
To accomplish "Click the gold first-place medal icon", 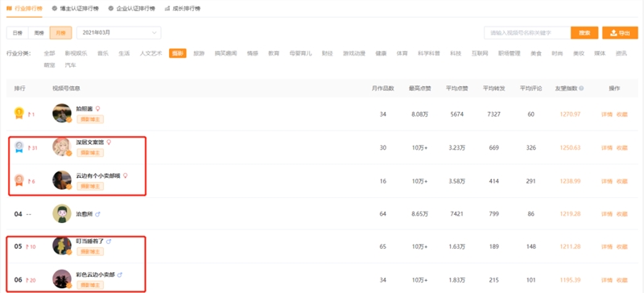I will tap(19, 113).
